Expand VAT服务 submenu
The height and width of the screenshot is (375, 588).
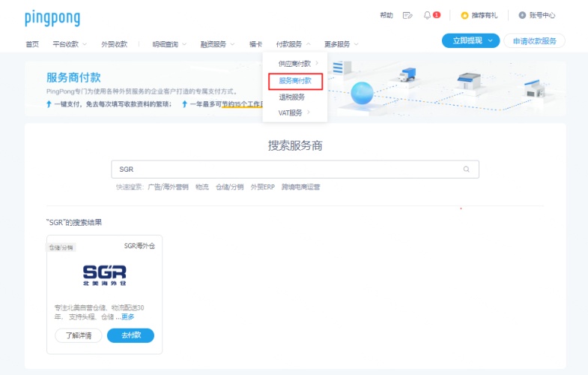[295, 112]
